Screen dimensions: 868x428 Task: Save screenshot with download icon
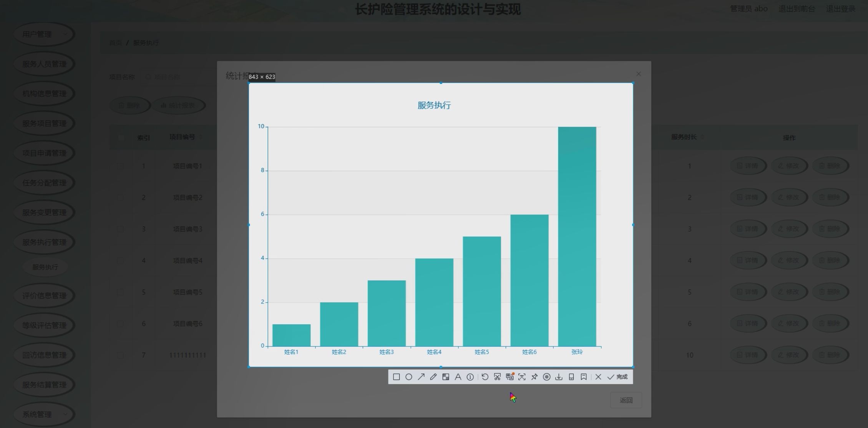[559, 377]
